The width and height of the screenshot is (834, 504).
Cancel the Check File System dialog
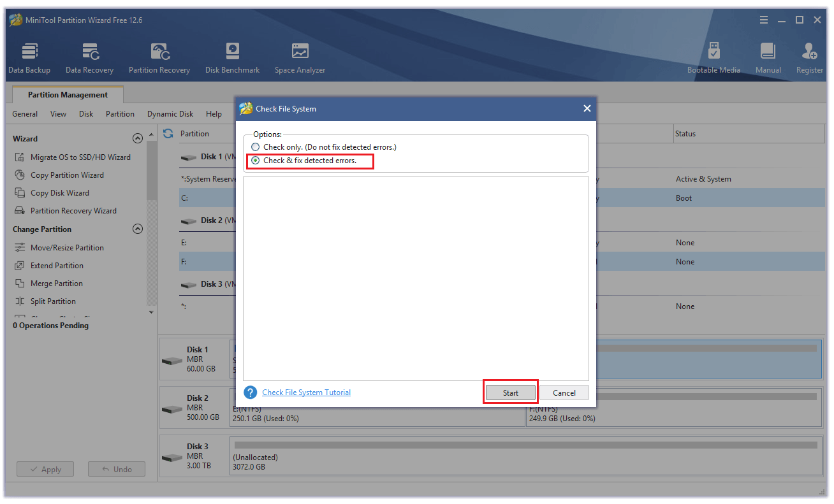(564, 393)
